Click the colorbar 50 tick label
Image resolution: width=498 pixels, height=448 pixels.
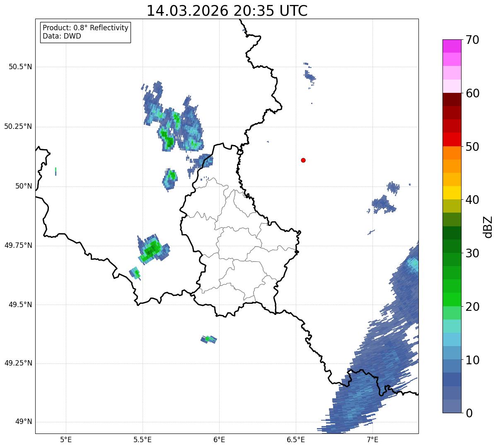[x=472, y=147]
